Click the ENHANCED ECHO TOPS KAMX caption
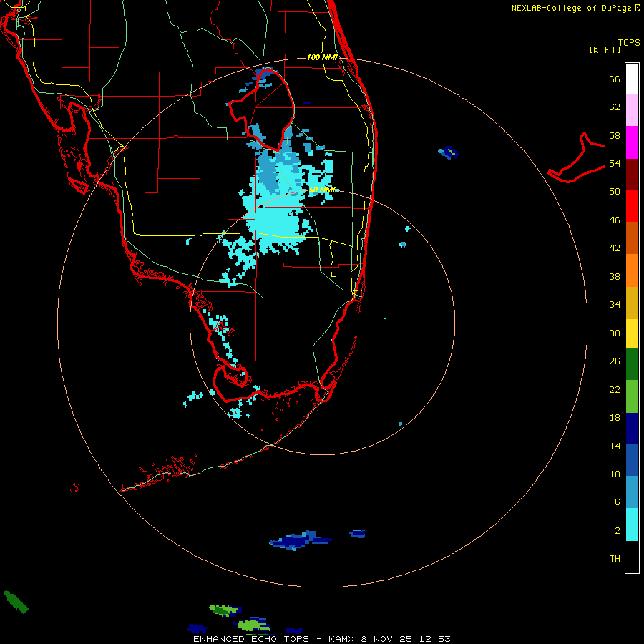Viewport: 644px width, 644px height. tap(322, 639)
